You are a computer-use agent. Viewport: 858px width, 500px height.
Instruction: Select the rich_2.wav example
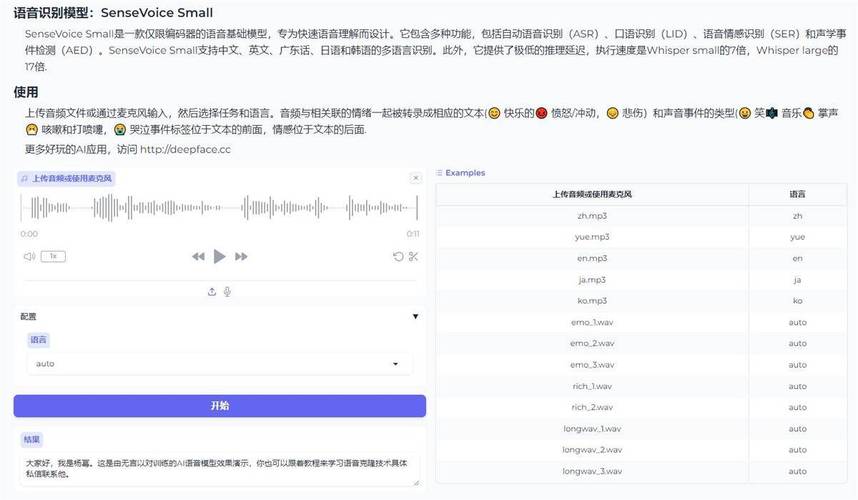(x=592, y=408)
